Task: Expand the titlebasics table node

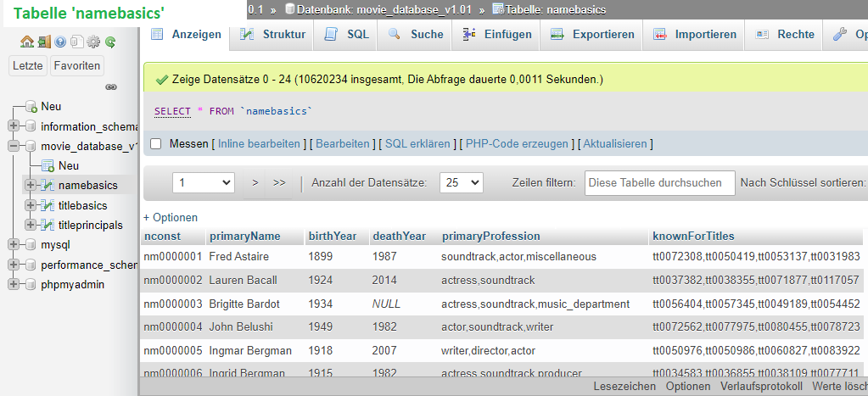Action: coord(31,206)
